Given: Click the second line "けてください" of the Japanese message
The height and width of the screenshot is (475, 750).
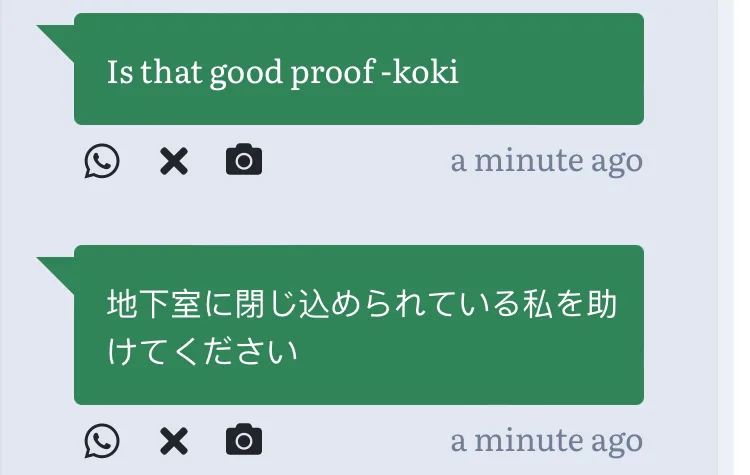Looking at the screenshot, I should (203, 351).
